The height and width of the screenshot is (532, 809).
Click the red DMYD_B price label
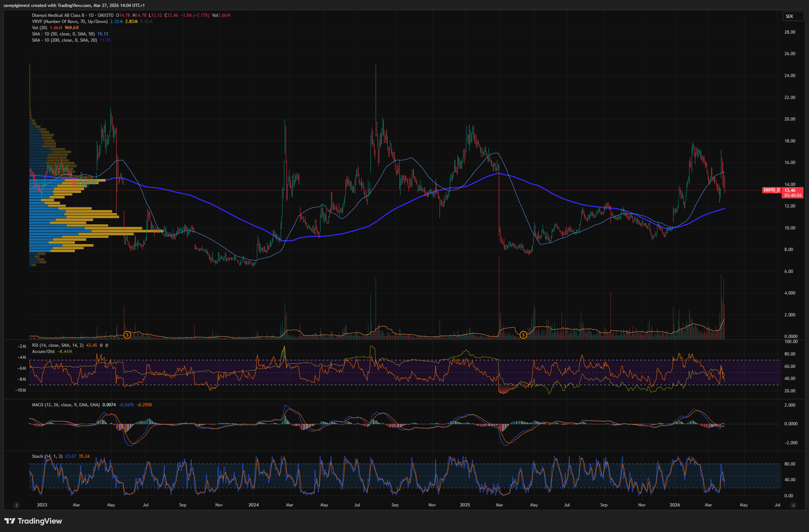(x=771, y=190)
